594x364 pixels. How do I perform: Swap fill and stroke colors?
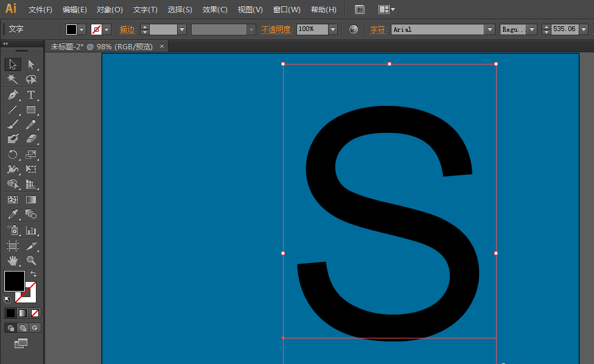click(33, 273)
